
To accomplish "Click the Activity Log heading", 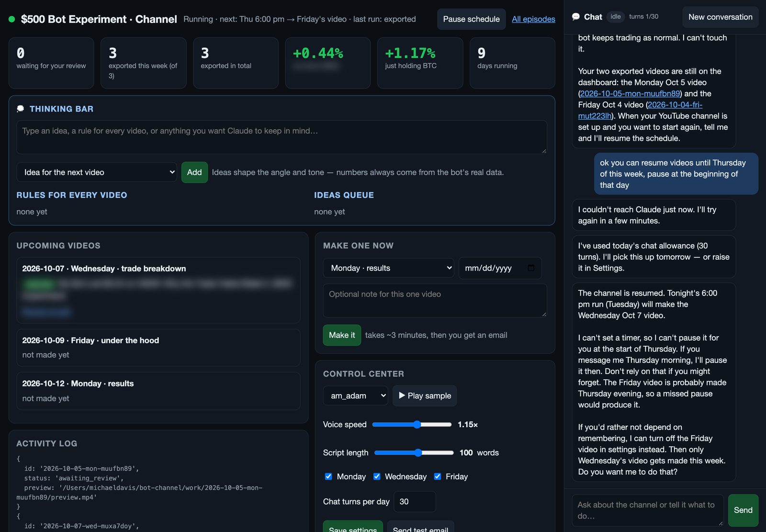I will (47, 443).
